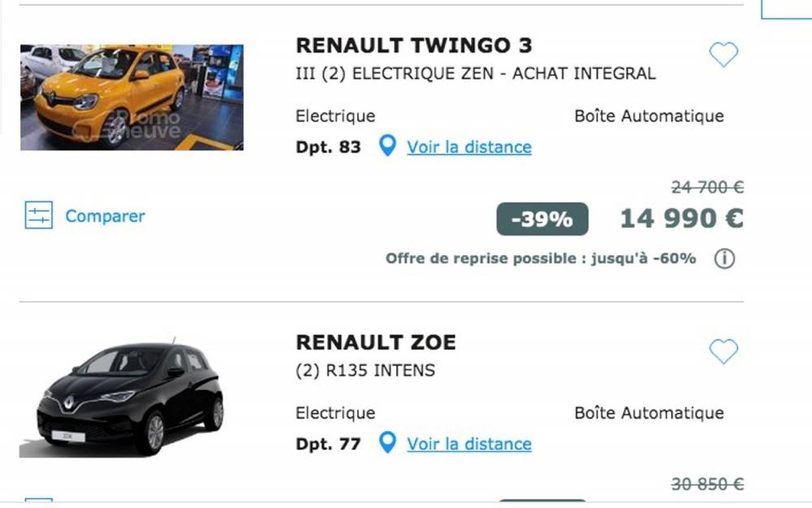Click the crossed-out 24 700 € price

tap(707, 187)
